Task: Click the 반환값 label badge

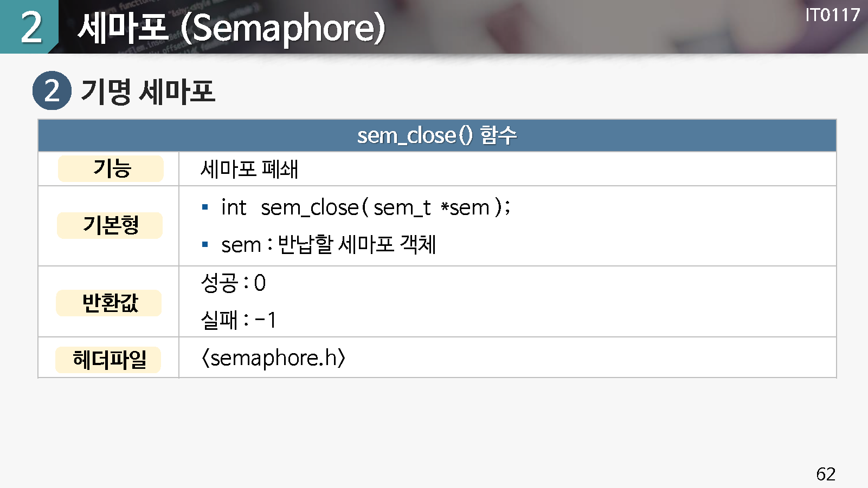Action: (x=110, y=303)
